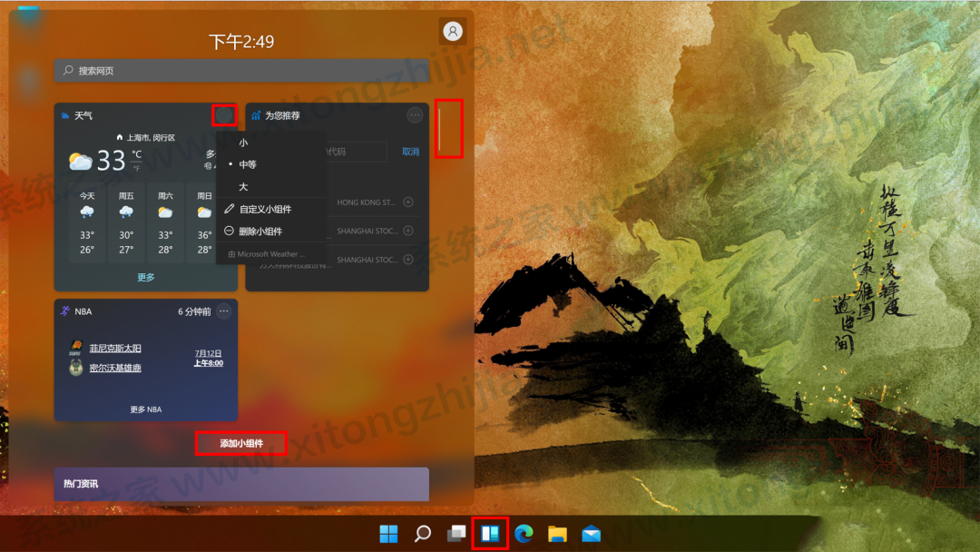Click the Milwaukee Bucks team logo

(x=75, y=369)
